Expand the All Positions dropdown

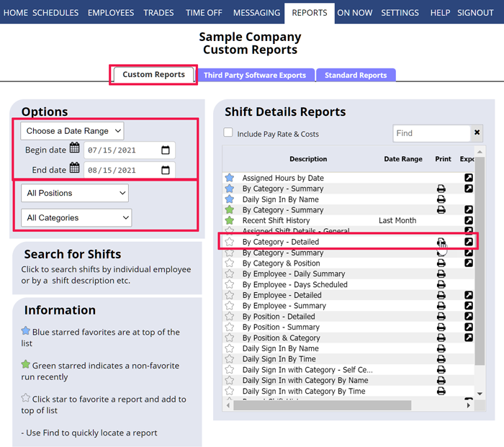point(75,193)
